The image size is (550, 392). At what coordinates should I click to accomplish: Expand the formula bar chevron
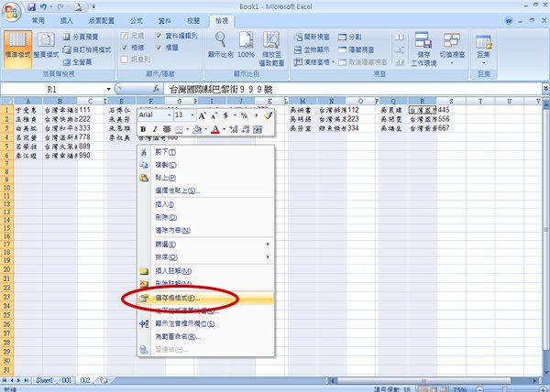pos(545,89)
